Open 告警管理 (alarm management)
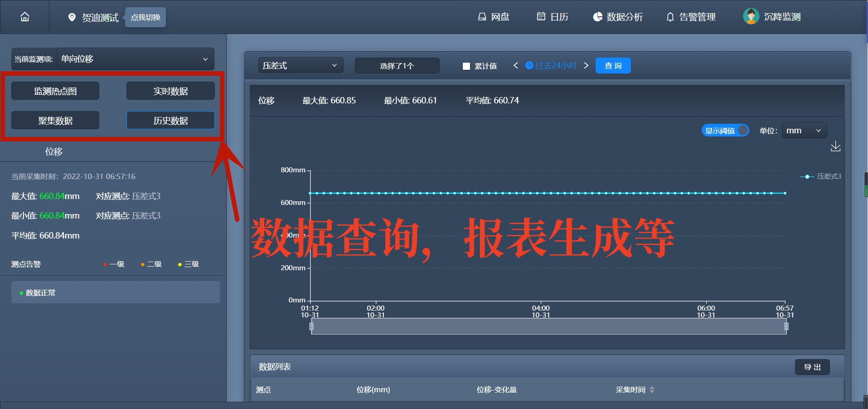This screenshot has width=868, height=409. coord(691,17)
